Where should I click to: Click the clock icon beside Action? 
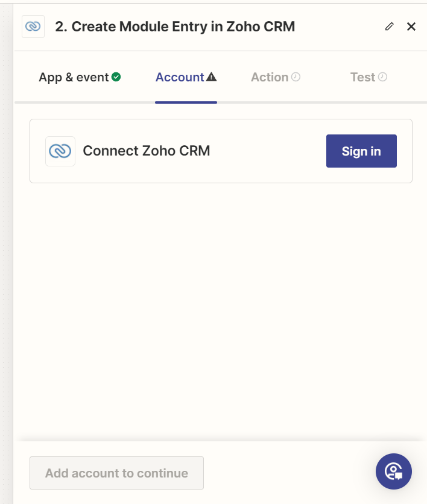click(296, 77)
